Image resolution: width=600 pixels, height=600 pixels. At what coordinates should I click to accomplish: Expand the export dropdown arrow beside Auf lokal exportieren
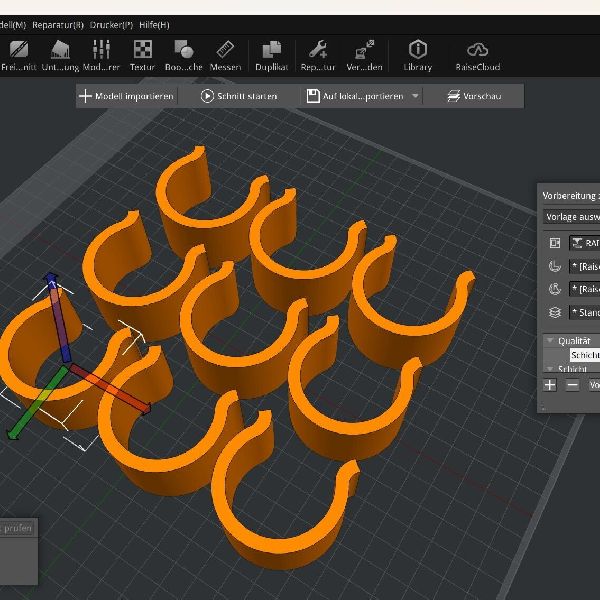[x=415, y=96]
